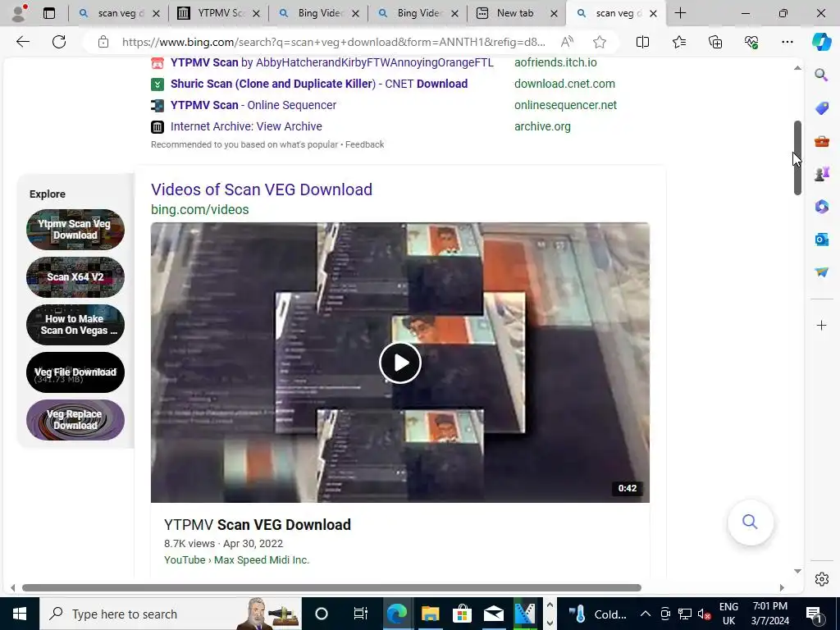
Task: Open Cold weather widget on taskbar
Action: click(597, 614)
